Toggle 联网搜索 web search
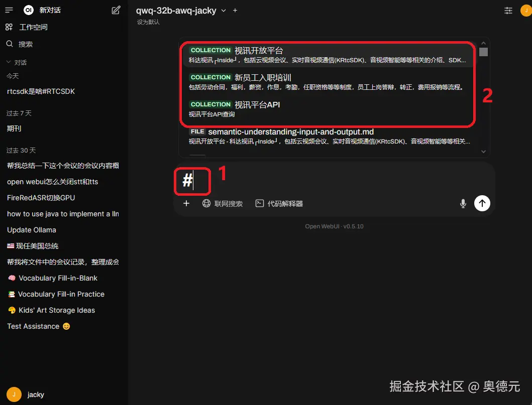The width and height of the screenshot is (532, 405). [x=223, y=203]
